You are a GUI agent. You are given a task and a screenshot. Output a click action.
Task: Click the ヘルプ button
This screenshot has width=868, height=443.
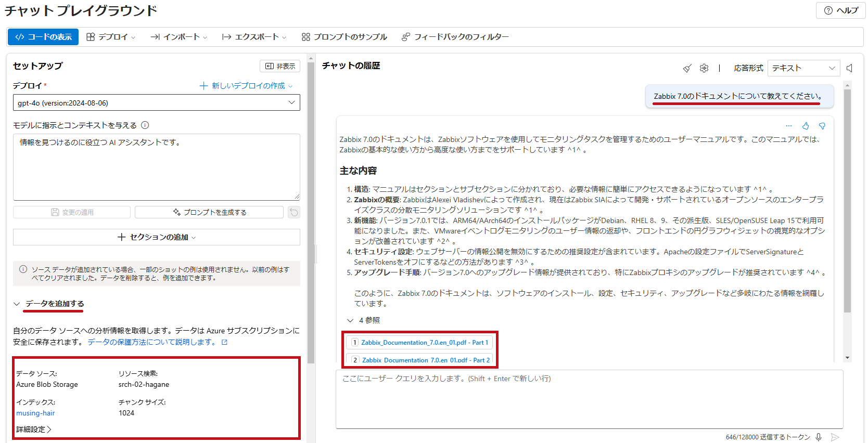840,10
